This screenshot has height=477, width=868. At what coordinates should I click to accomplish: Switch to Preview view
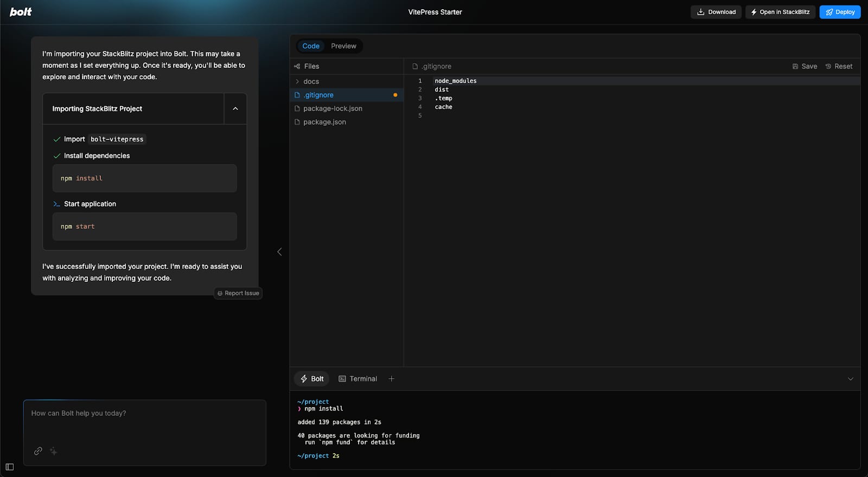(x=343, y=46)
